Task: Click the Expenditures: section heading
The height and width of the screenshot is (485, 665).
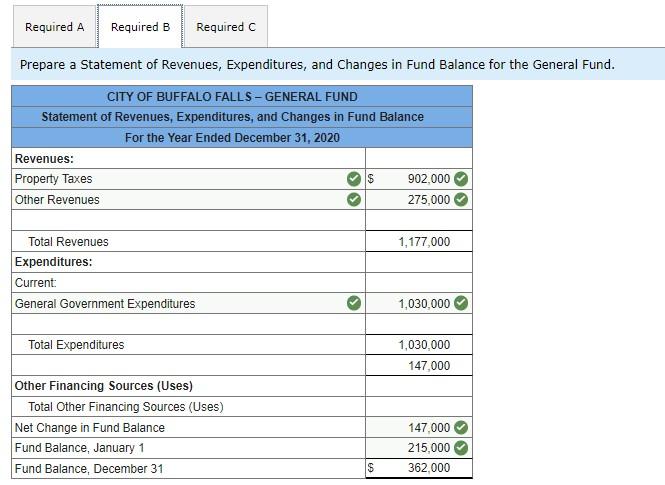Action: [53, 262]
